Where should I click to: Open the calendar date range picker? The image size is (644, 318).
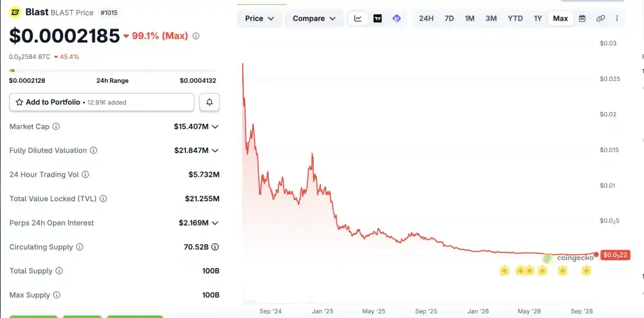(x=582, y=18)
